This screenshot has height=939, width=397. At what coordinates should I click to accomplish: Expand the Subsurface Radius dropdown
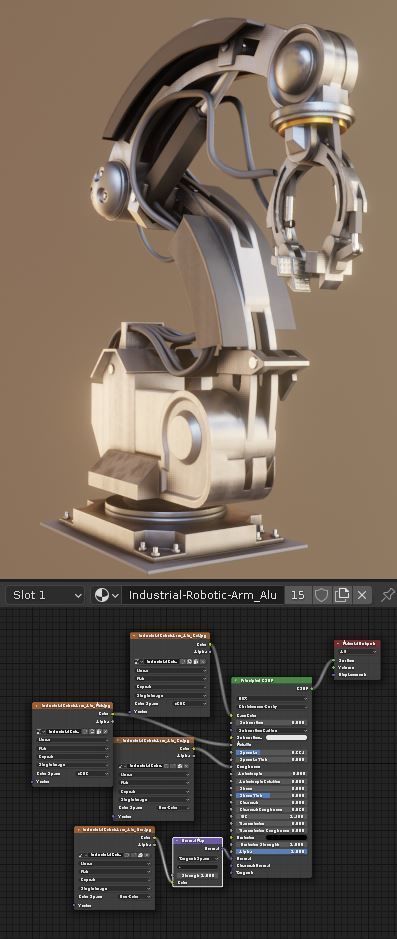click(272, 731)
